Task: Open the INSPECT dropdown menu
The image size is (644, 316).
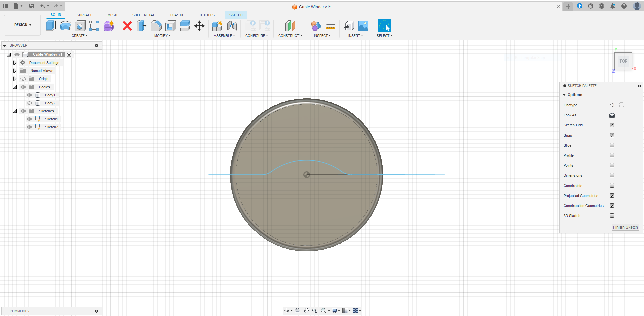Action: (322, 36)
